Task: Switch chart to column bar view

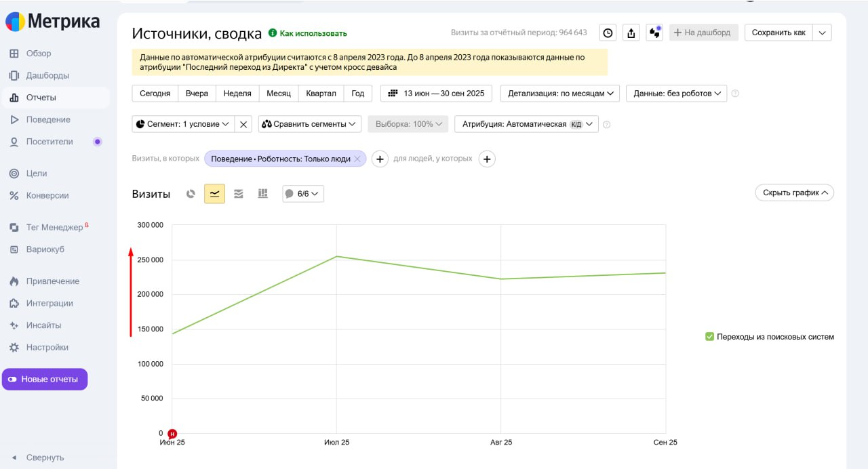Action: coord(262,194)
